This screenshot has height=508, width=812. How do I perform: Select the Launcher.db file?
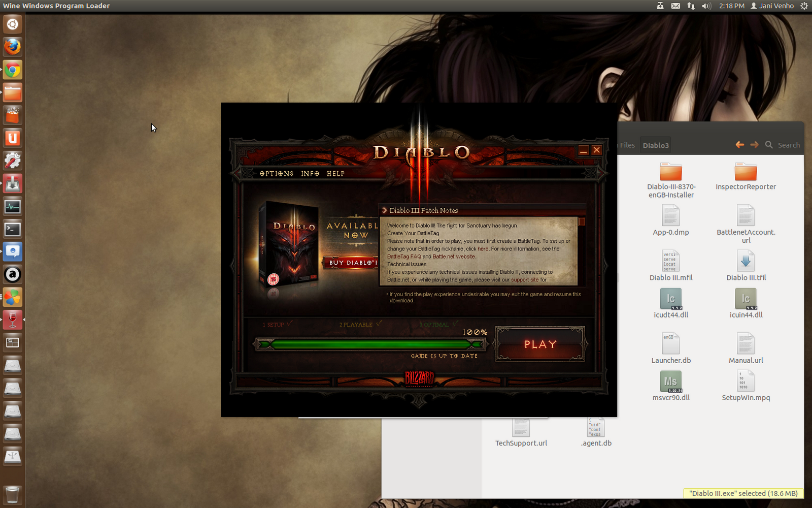(x=671, y=348)
